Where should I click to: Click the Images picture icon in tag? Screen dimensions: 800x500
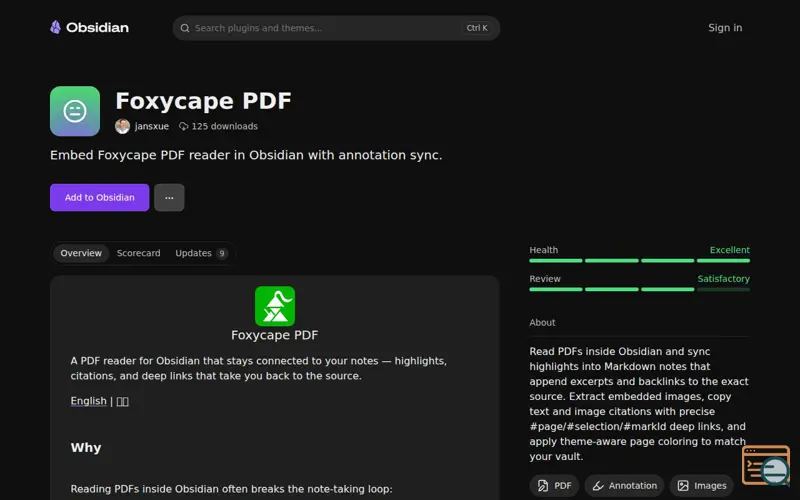click(x=683, y=486)
